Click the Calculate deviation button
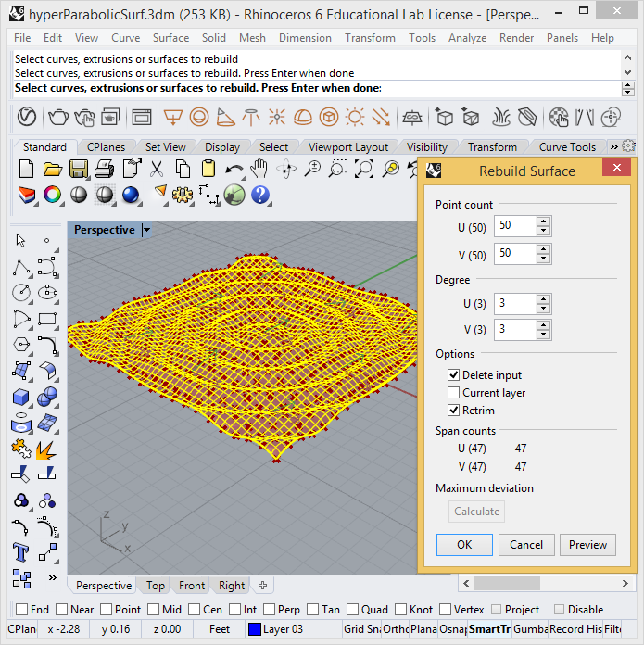The image size is (644, 645). [x=476, y=512]
